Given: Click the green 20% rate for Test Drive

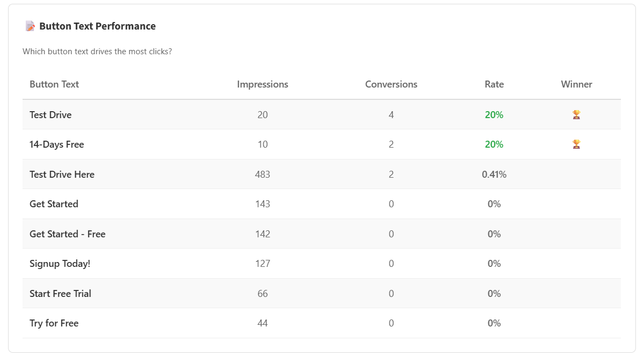Looking at the screenshot, I should point(494,115).
